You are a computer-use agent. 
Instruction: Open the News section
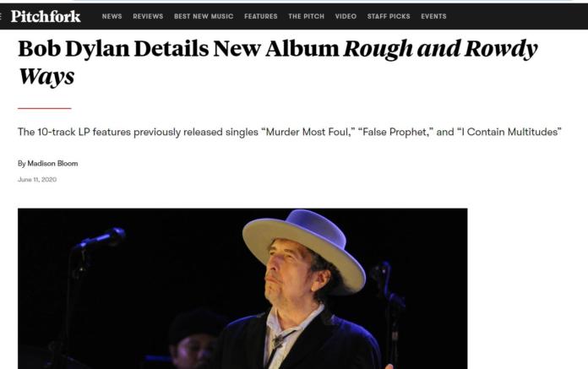[112, 17]
